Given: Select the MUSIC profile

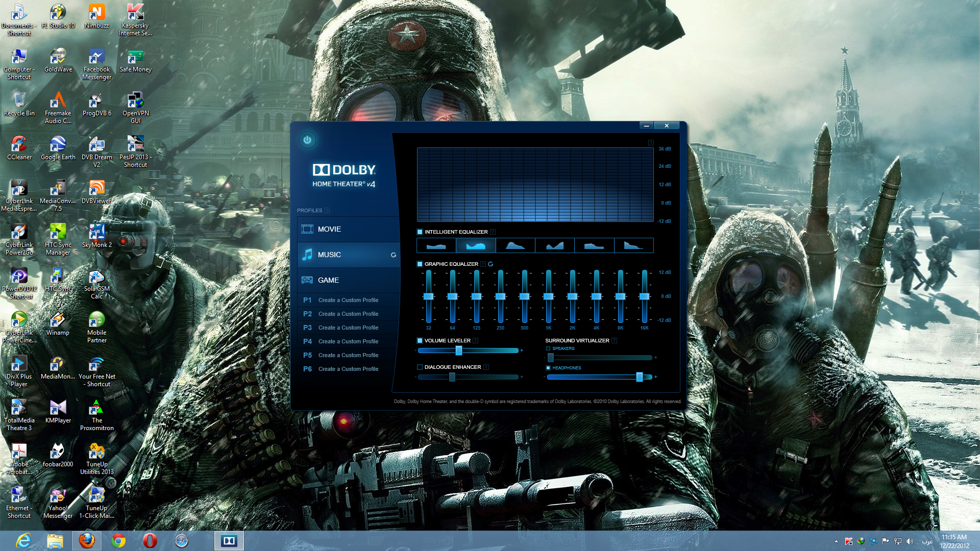Looking at the screenshot, I should click(x=349, y=255).
